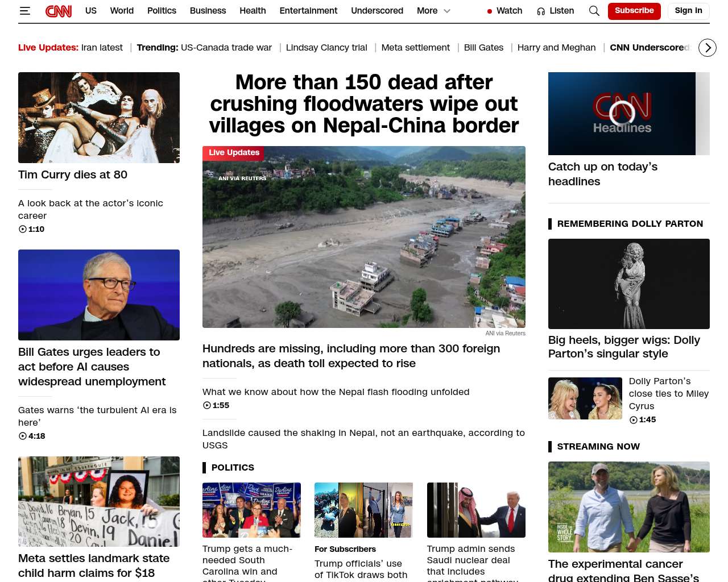Viewport: 728px width, 582px height.
Task: Open the black-and-white Dolly Parton photo
Action: click(x=629, y=284)
